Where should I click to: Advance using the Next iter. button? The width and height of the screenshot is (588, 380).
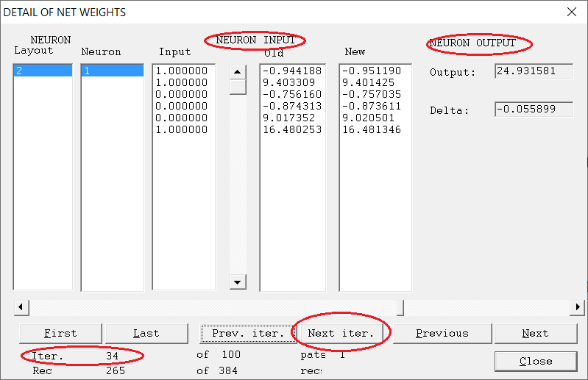pos(341,333)
